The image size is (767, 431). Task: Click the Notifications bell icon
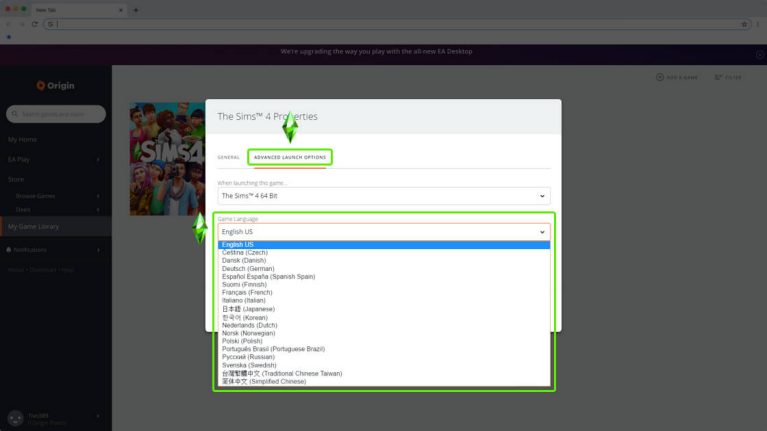coord(8,250)
